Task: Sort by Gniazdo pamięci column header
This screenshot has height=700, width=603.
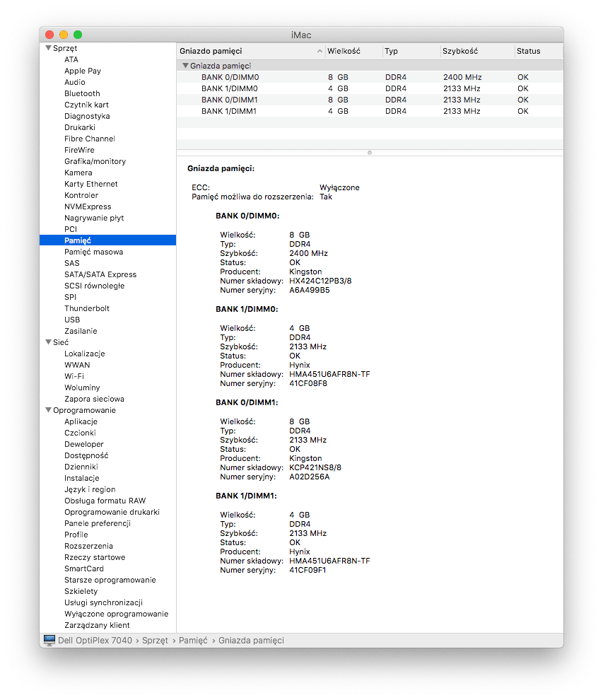Action: 247,51
